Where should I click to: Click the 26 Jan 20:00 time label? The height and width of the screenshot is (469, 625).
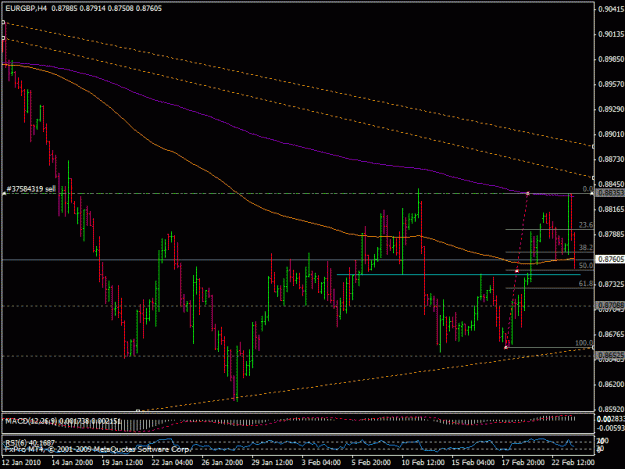point(222,462)
